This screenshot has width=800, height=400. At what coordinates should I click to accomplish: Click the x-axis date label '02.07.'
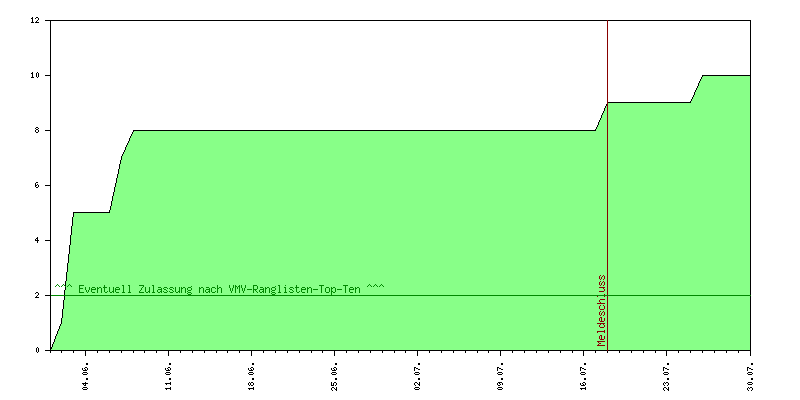(x=418, y=376)
